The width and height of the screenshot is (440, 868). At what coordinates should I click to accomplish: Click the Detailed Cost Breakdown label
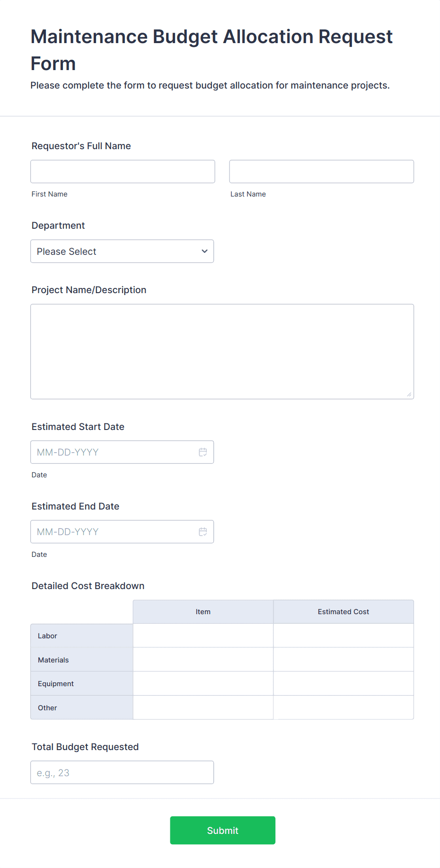pyautogui.click(x=88, y=586)
